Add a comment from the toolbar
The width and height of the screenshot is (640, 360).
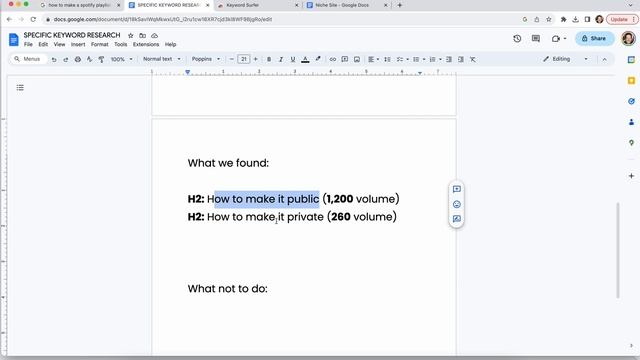point(344,60)
